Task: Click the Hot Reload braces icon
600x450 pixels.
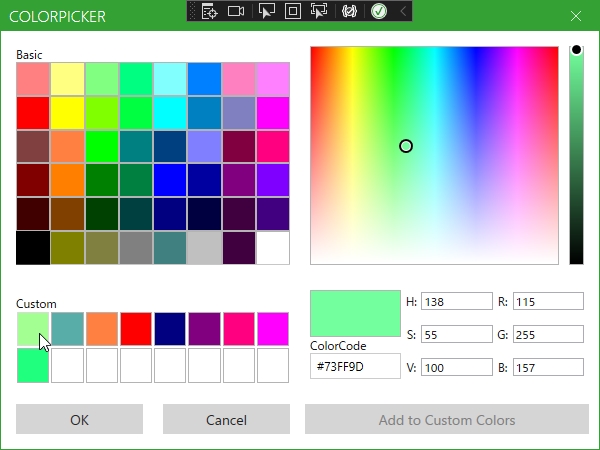Action: [x=349, y=11]
